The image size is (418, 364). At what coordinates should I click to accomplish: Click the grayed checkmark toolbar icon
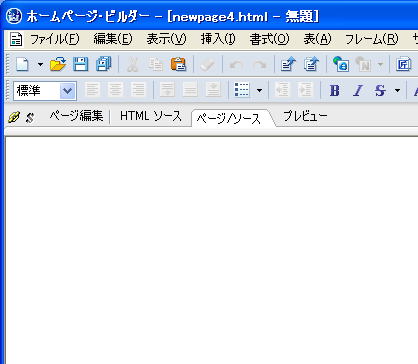[x=207, y=65]
